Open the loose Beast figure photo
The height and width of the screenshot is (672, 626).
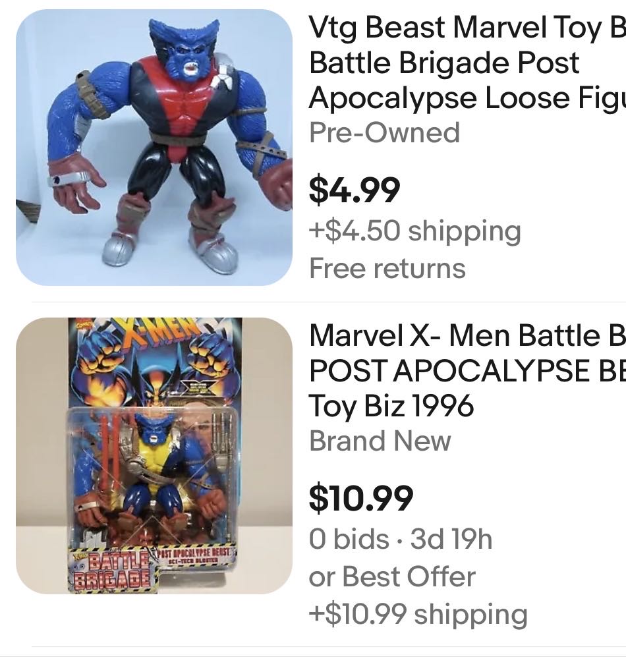pos(154,148)
